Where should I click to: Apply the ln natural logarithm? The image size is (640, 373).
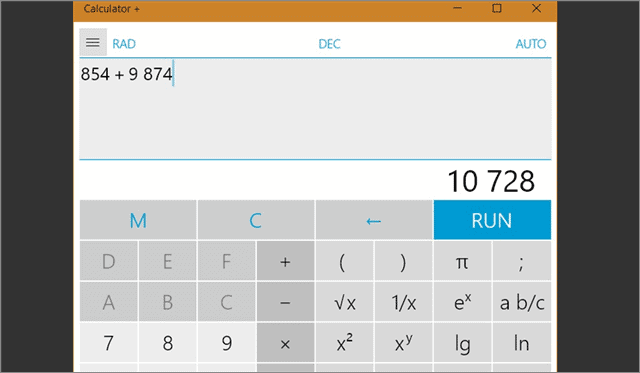point(522,343)
